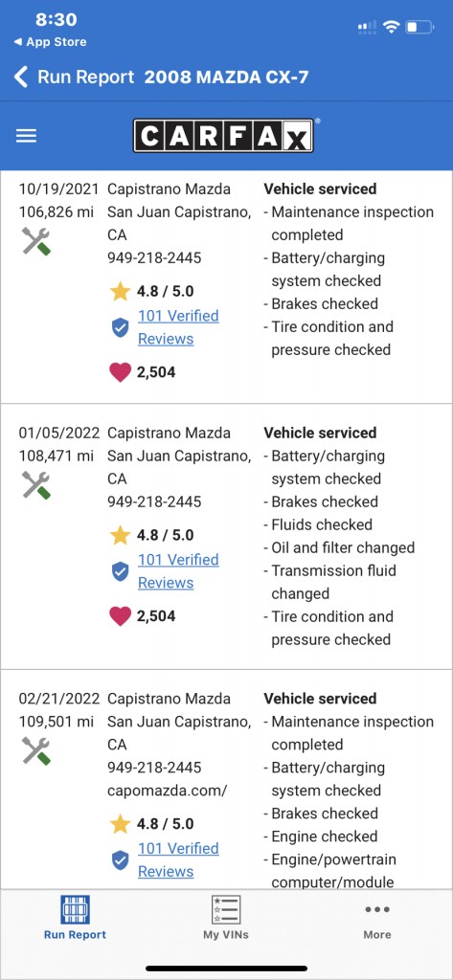The image size is (453, 980).
Task: Switch to the My VINs tab
Action: pos(226,918)
